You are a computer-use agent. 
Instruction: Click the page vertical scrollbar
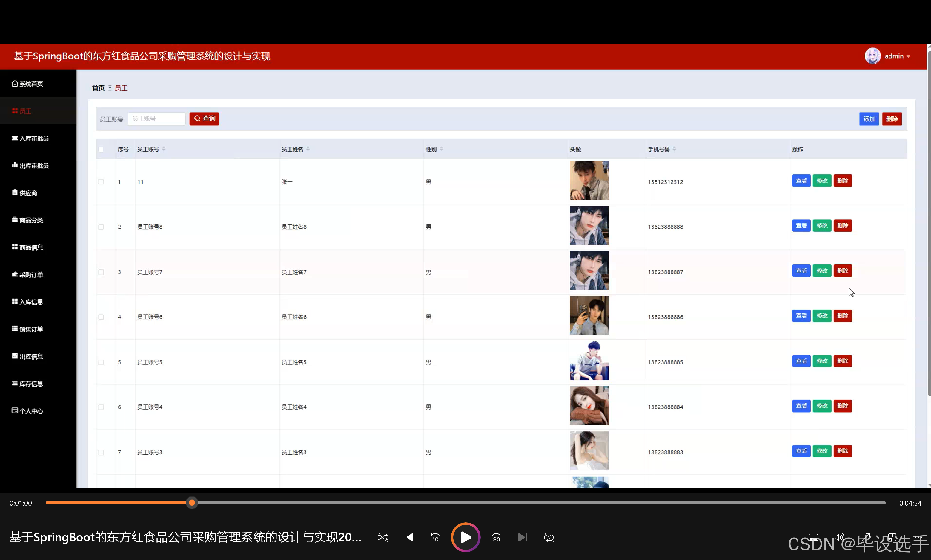coord(929,223)
